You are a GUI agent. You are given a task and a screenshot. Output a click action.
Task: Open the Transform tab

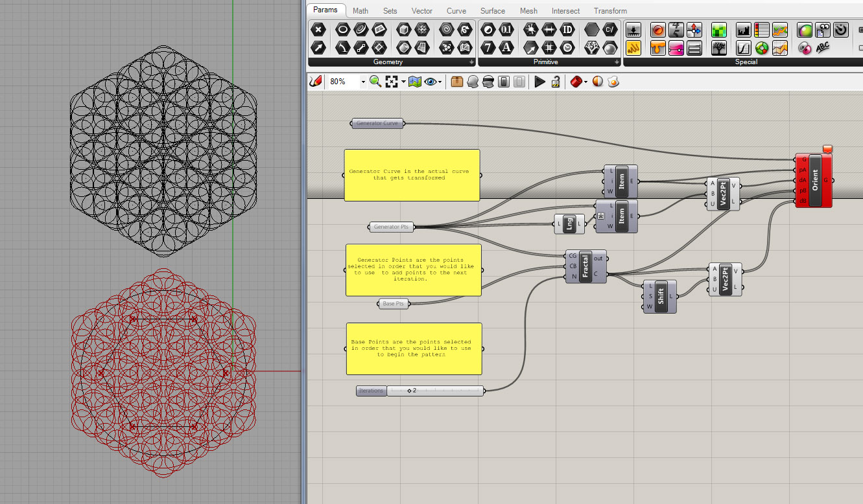point(610,11)
